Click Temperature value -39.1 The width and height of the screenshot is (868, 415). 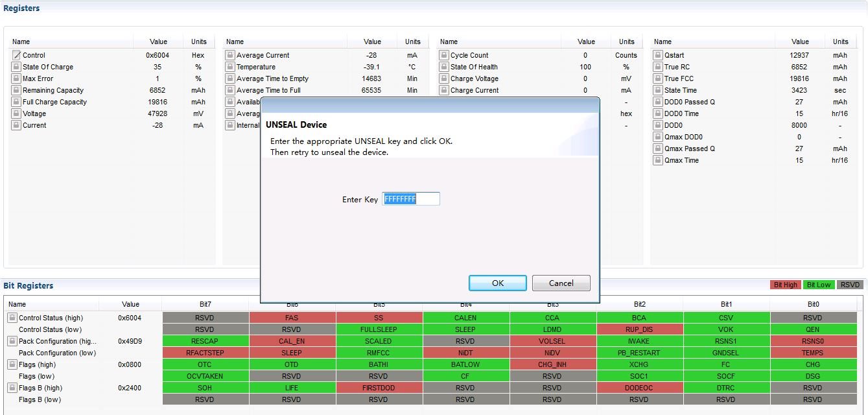point(372,67)
